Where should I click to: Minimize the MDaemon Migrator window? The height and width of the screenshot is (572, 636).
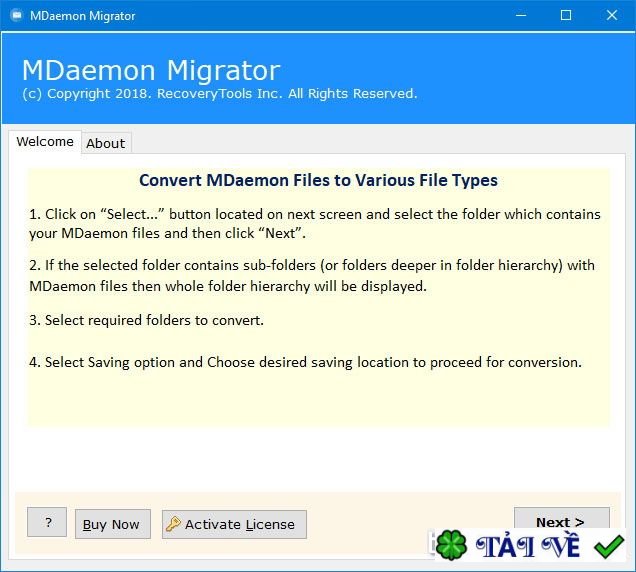point(521,15)
